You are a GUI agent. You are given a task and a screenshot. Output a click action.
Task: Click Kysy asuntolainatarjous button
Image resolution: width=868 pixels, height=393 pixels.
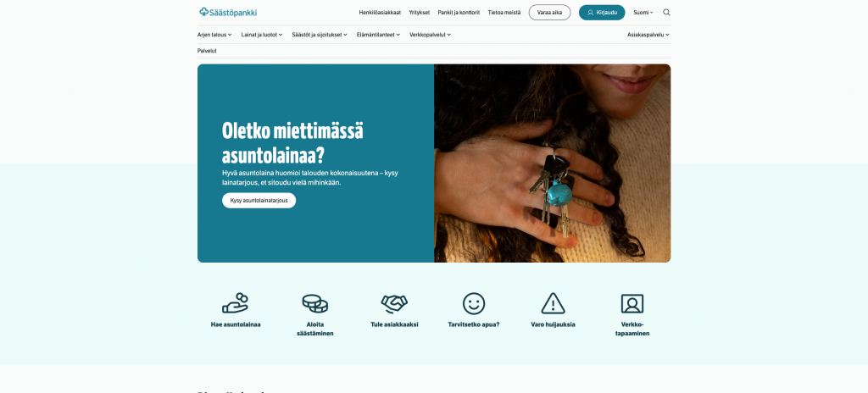point(259,201)
